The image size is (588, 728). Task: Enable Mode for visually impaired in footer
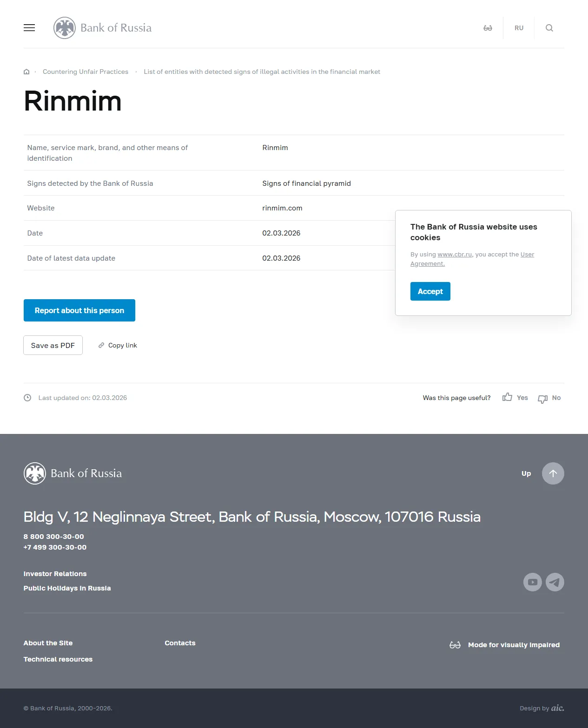[x=504, y=645]
